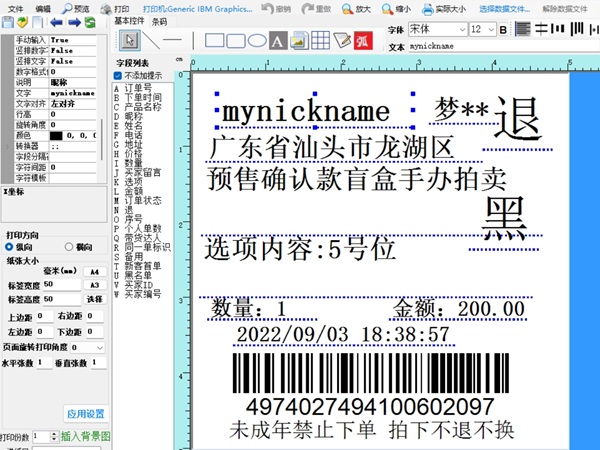Click the 水平张数 horizontal count field
The image size is (600, 450).
pos(44,362)
